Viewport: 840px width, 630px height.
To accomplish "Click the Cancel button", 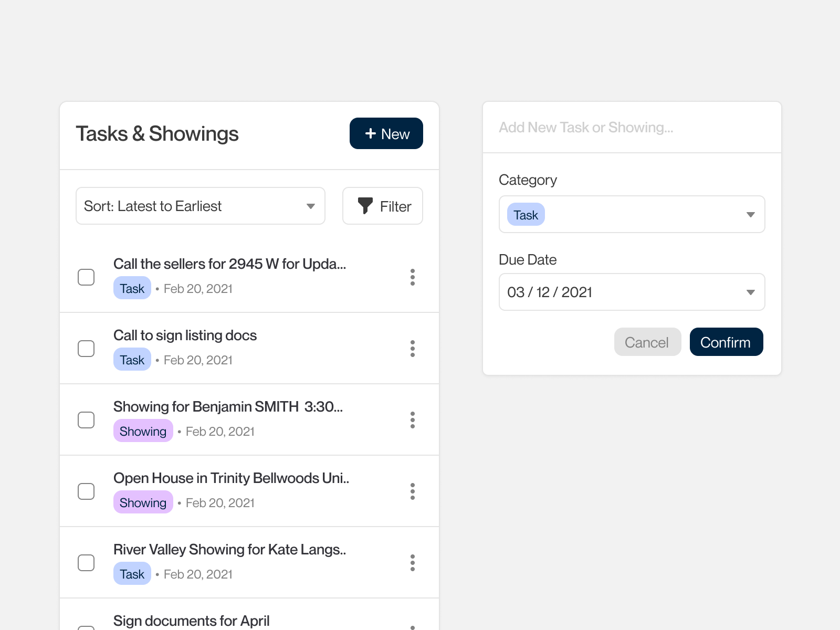I will coord(647,342).
